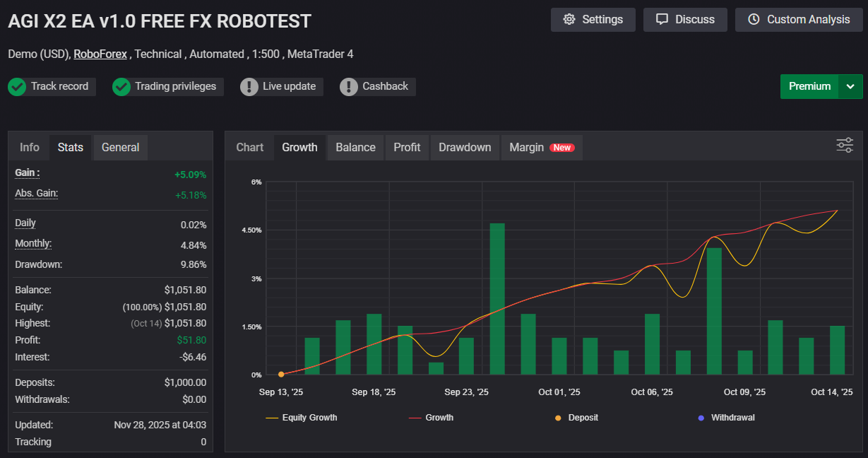Click the Track record green checkmark icon
This screenshot has width=868, height=458.
[17, 87]
